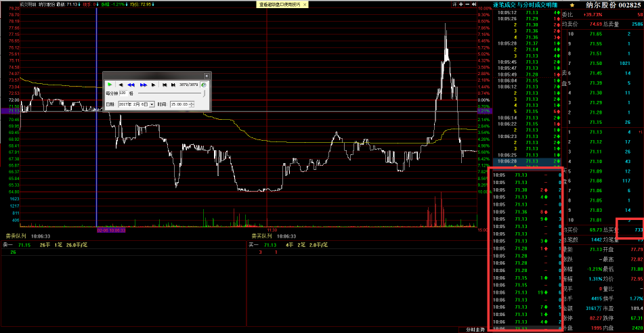The image size is (644, 333).
Task: Click the 市盈 109.4 value
Action: (637, 309)
